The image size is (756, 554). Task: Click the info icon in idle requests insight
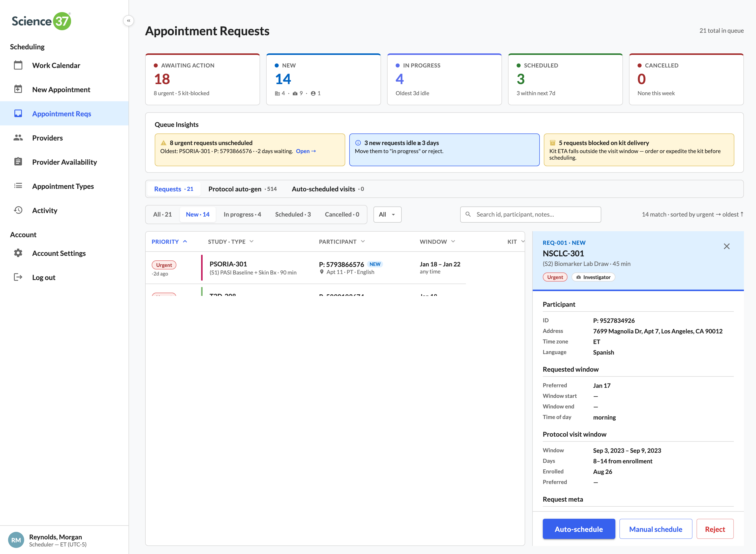[358, 143]
